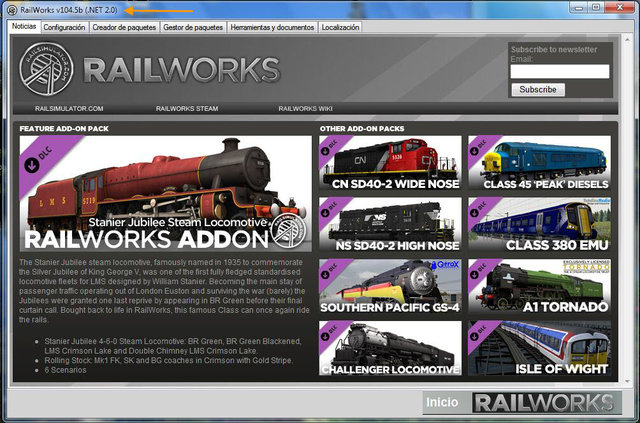Screen dimensions: 640x423
Task: Select the Isle of Wight add-on thumbnail
Action: 538,348
